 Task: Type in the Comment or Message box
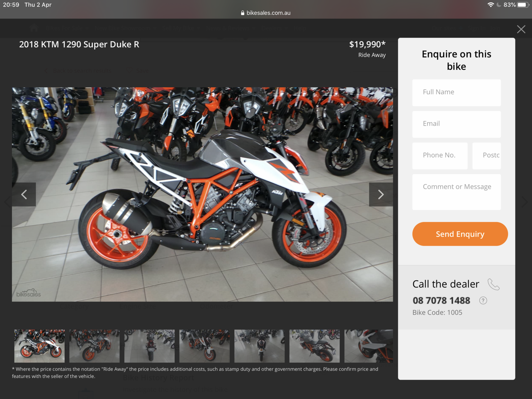pyautogui.click(x=456, y=192)
